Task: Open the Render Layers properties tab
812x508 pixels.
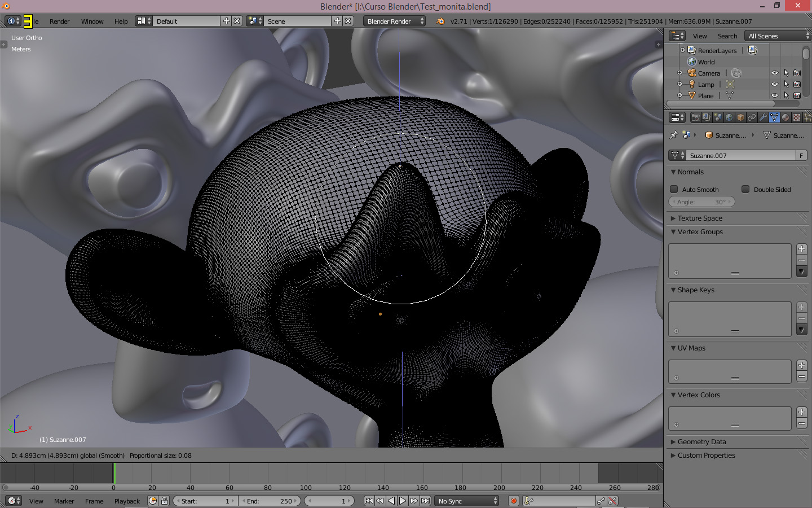Action: 707,117
